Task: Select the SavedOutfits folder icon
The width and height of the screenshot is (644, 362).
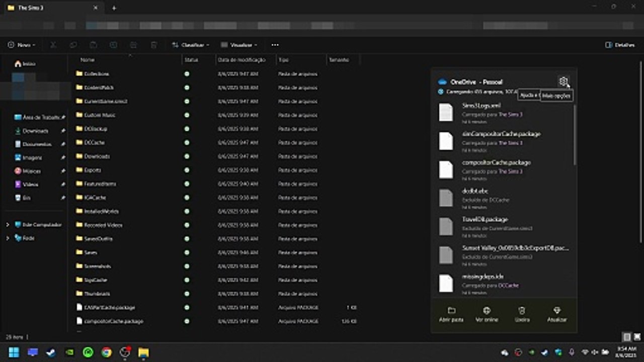Action: [x=79, y=238]
